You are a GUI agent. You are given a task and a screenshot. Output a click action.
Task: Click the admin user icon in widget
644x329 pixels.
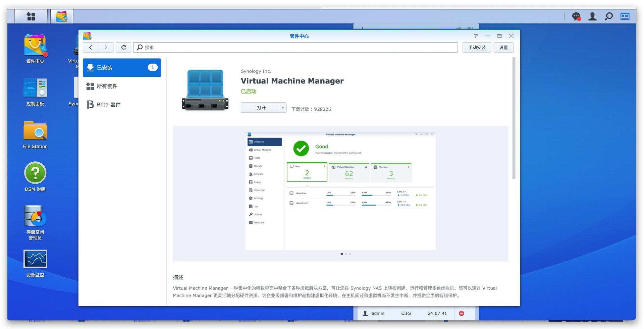[365, 313]
